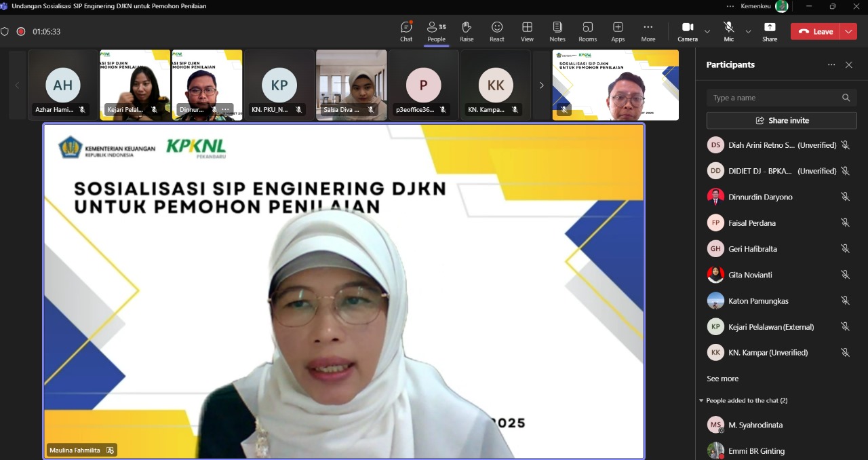Image resolution: width=868 pixels, height=460 pixels.
Task: Open the camera options chevron
Action: point(707,31)
